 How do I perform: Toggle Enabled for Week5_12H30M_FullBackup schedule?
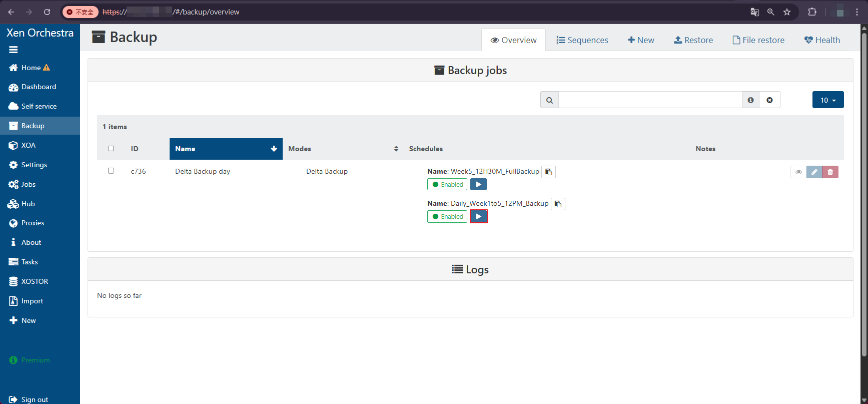(x=447, y=184)
